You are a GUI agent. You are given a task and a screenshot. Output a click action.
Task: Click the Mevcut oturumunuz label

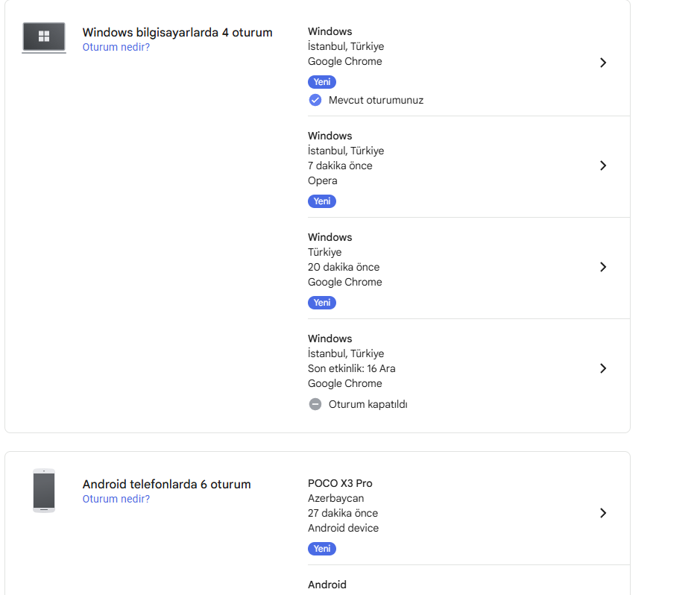[x=376, y=100]
